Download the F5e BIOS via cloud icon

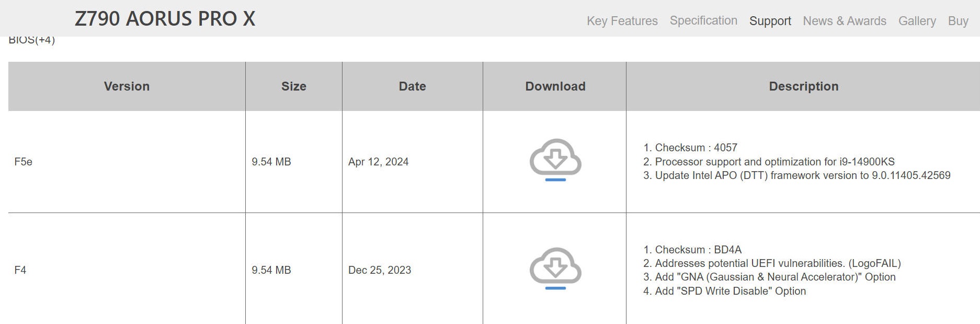point(555,159)
